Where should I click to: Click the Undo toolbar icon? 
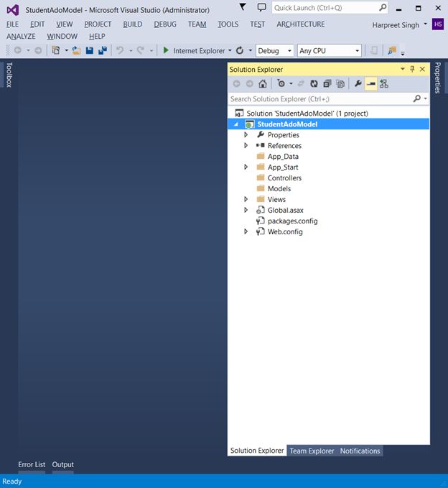point(120,50)
